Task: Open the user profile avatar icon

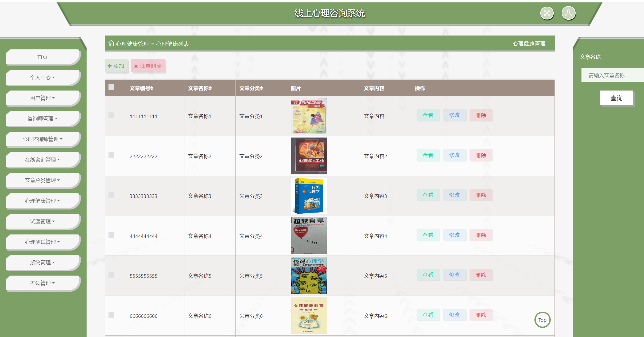Action: click(568, 13)
